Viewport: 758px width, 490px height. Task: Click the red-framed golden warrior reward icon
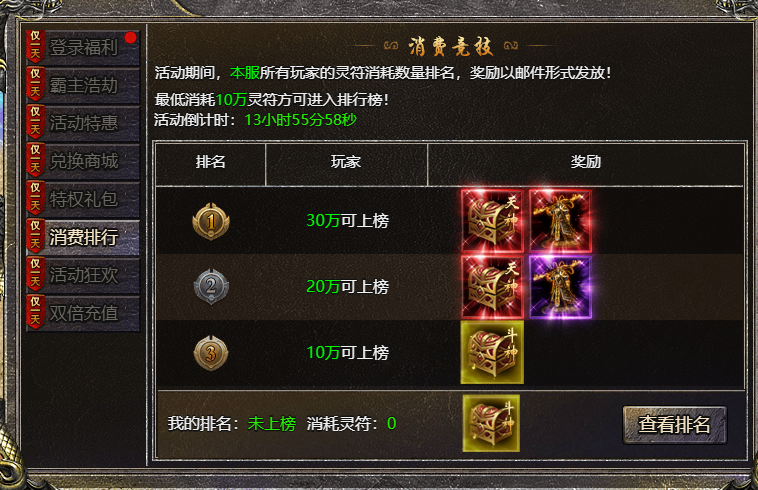tap(560, 221)
